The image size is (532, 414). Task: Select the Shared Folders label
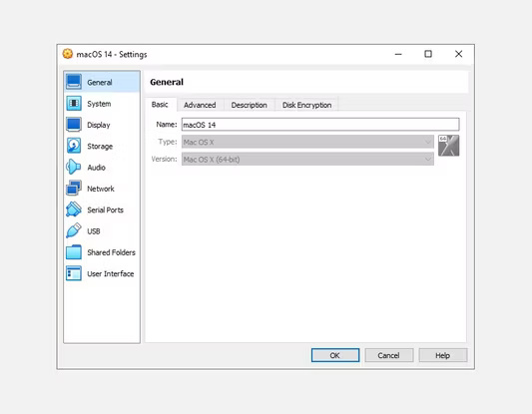click(111, 252)
